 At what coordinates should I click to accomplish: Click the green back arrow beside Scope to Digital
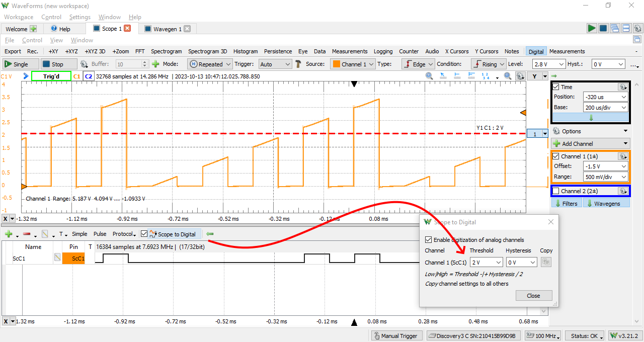(210, 234)
